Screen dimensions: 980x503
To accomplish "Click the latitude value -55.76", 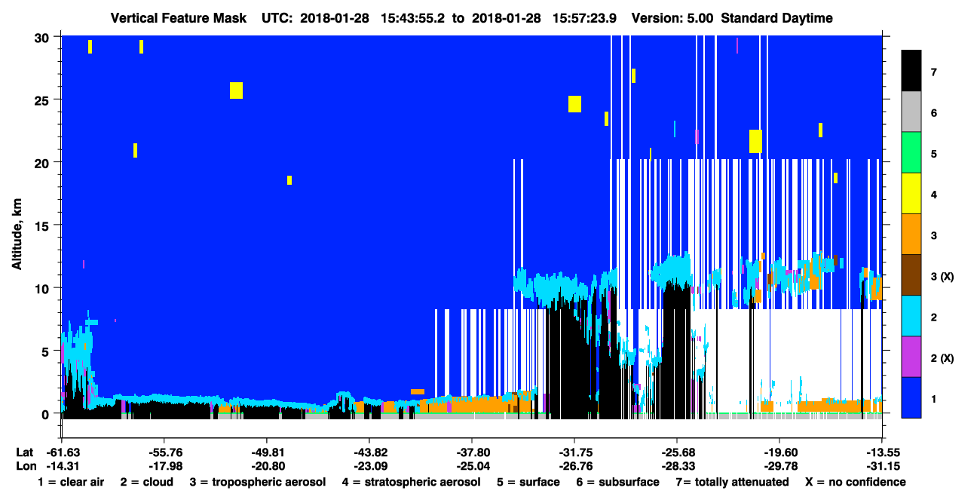I will click(x=164, y=452).
